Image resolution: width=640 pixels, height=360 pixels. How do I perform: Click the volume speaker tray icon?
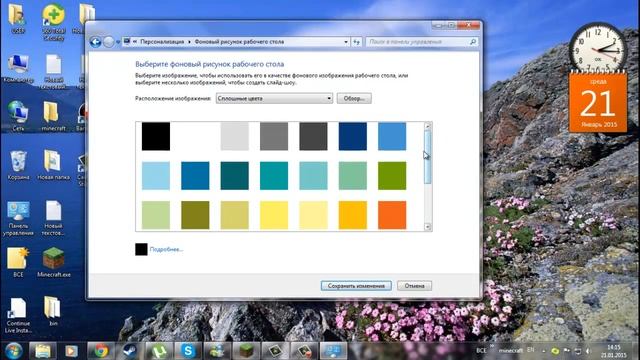pos(589,351)
